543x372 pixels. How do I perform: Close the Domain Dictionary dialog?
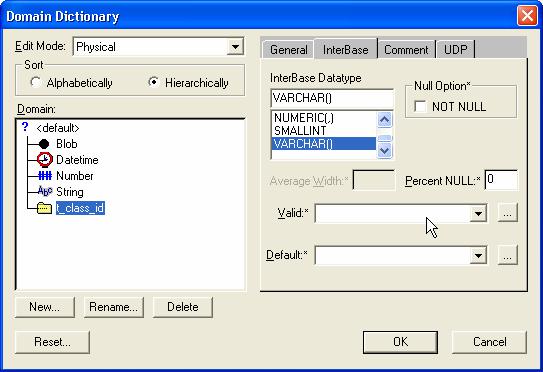[x=527, y=16]
